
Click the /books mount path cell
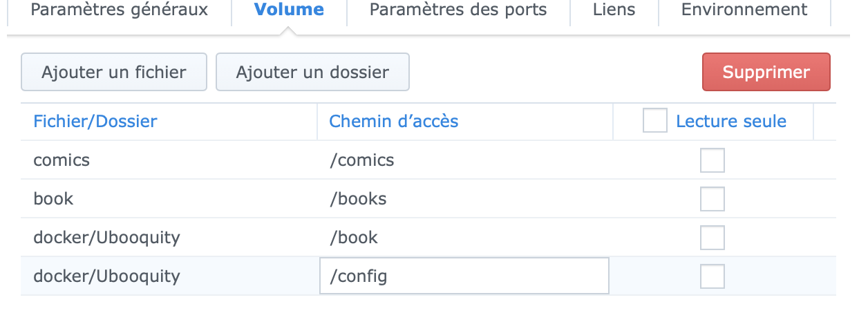(358, 199)
